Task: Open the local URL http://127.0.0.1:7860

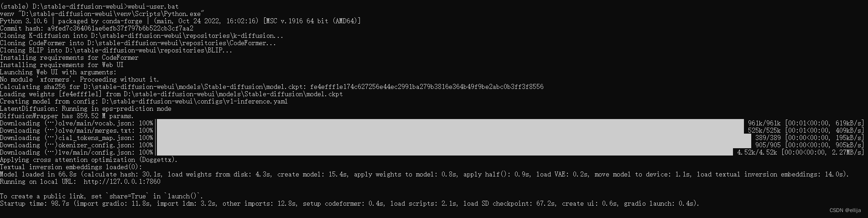Action: coord(122,182)
